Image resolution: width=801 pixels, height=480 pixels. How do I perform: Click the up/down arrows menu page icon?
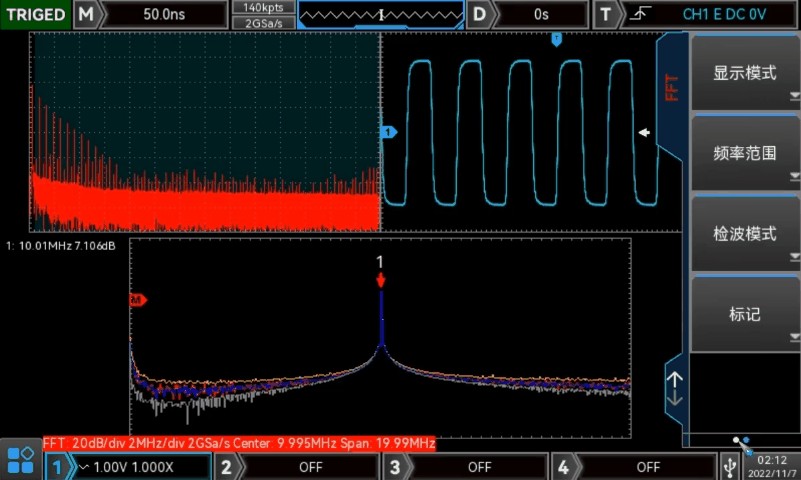[x=675, y=388]
